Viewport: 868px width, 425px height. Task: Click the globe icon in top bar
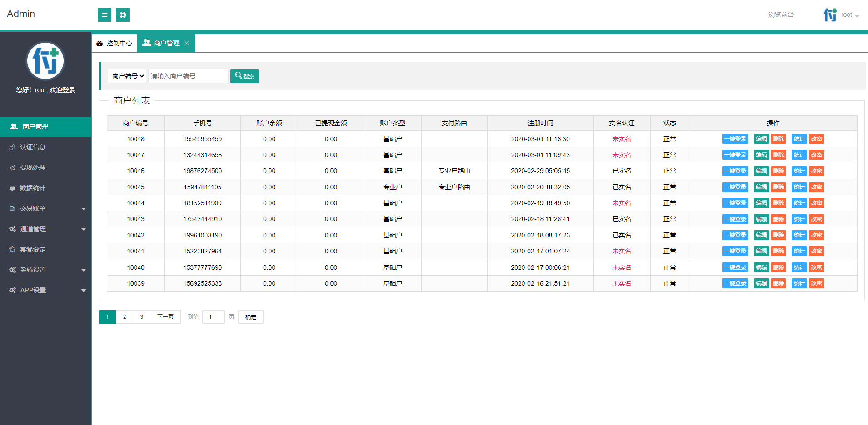123,15
